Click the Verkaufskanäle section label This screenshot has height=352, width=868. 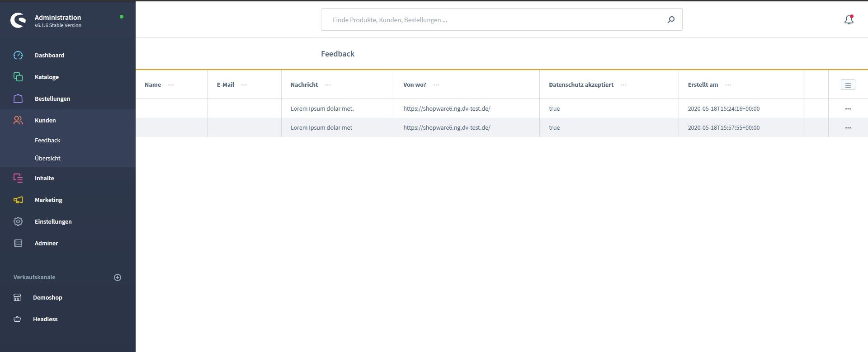[x=34, y=277]
